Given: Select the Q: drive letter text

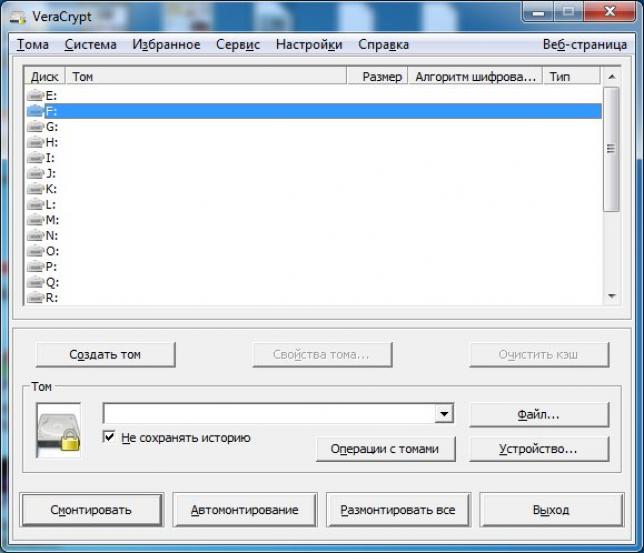Looking at the screenshot, I should tap(52, 283).
